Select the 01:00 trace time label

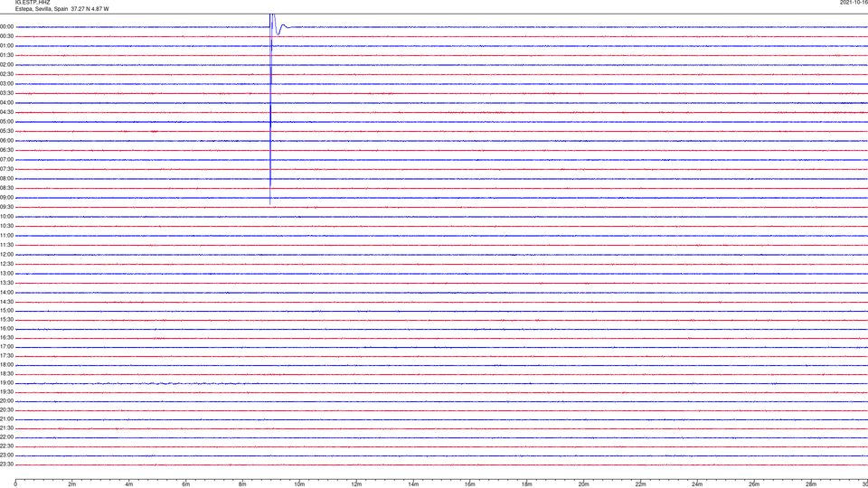click(x=6, y=46)
